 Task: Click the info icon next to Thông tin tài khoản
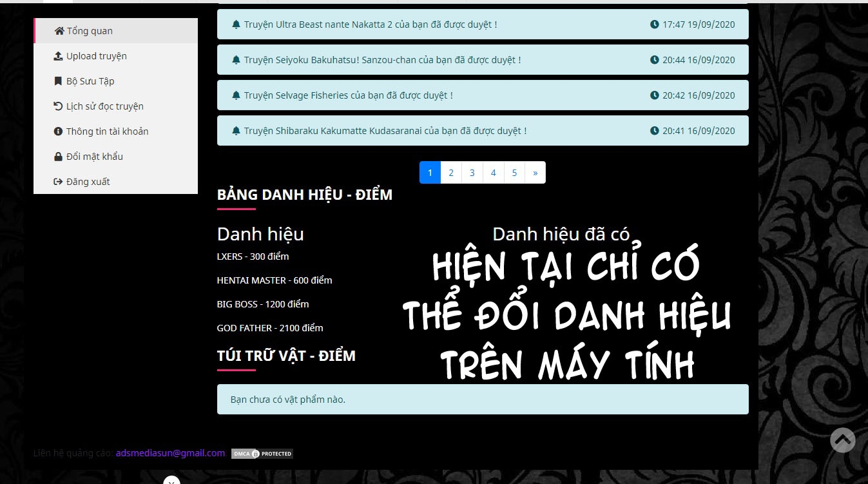point(57,131)
